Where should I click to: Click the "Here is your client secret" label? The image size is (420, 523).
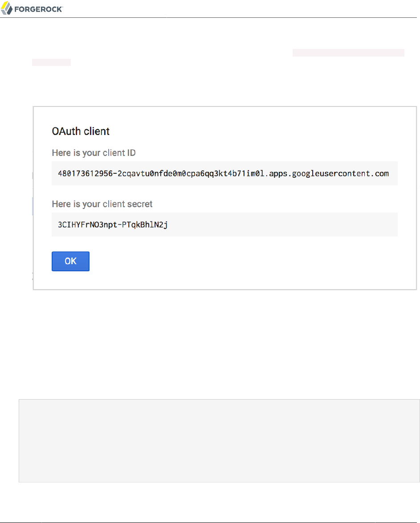point(102,204)
